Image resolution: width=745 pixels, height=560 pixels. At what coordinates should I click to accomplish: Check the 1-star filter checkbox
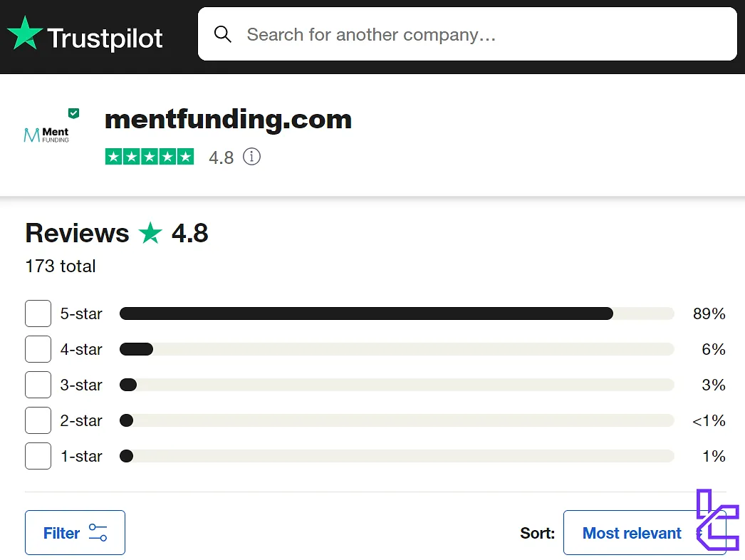point(38,456)
